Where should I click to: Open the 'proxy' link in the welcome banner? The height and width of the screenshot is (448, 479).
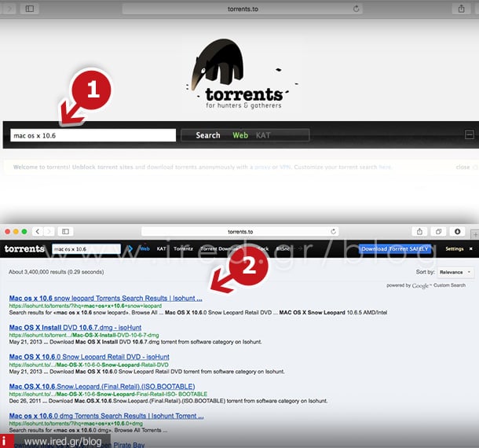(x=262, y=167)
